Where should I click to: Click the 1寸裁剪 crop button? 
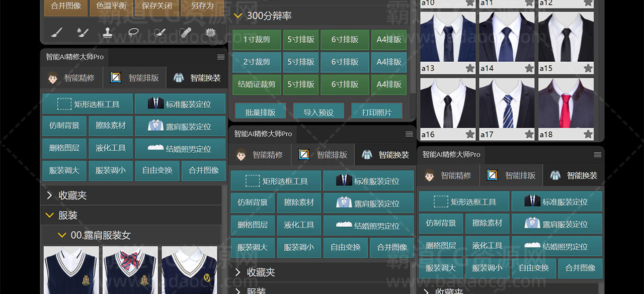tap(257, 40)
